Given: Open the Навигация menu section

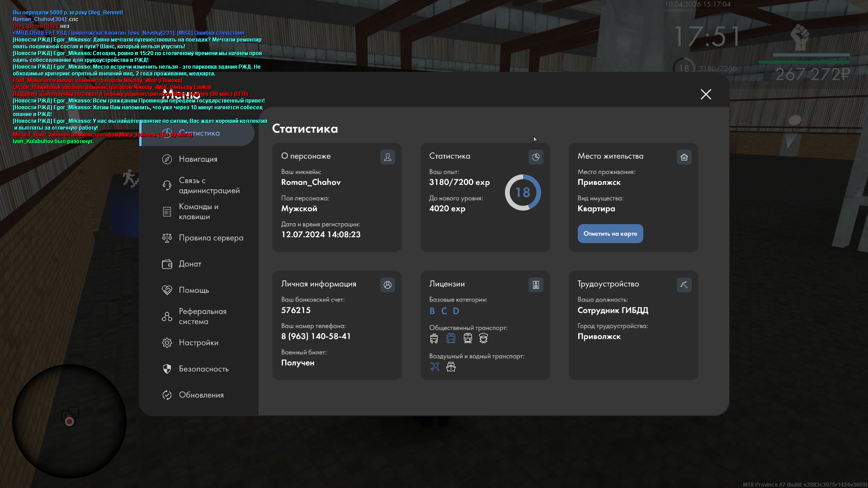Looking at the screenshot, I should [198, 159].
